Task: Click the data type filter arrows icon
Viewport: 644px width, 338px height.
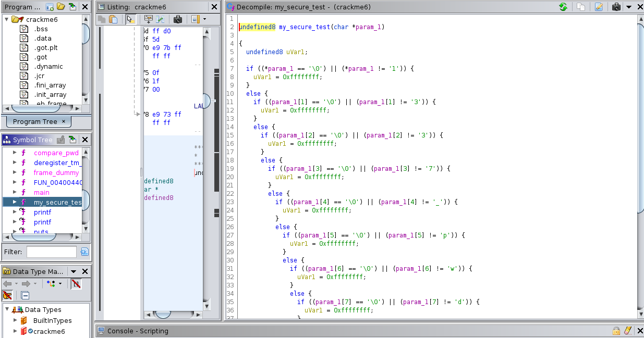Action: (x=51, y=284)
